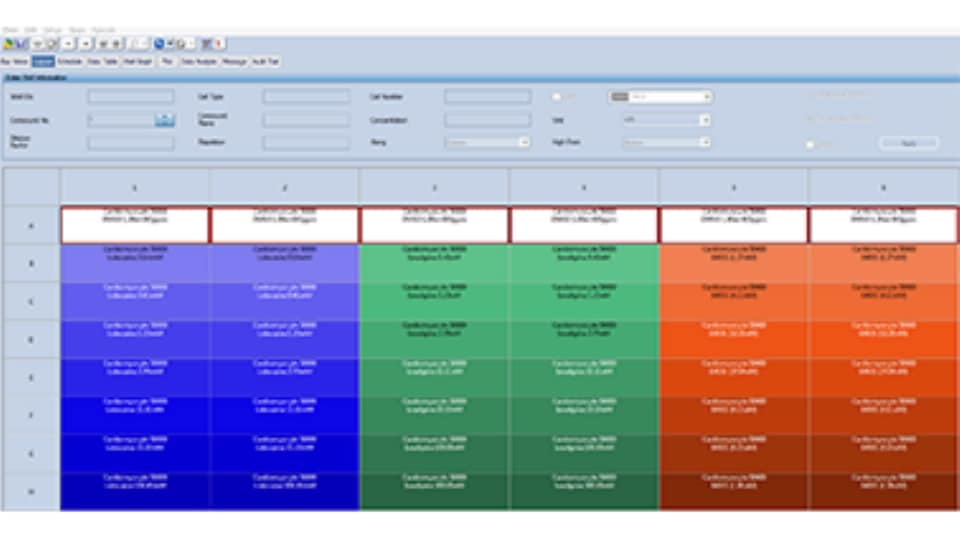Toggle the checkbox left of the Apply button
Image resolution: width=960 pixels, height=540 pixels.
point(810,144)
